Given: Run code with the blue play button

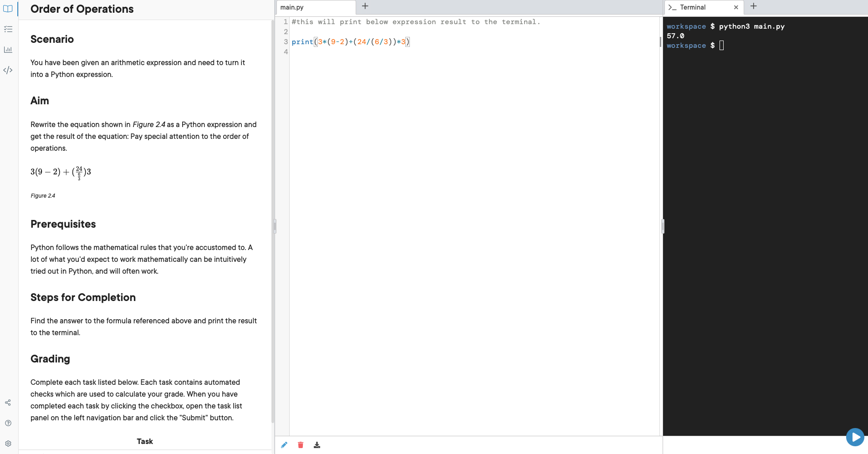Looking at the screenshot, I should pos(855,437).
